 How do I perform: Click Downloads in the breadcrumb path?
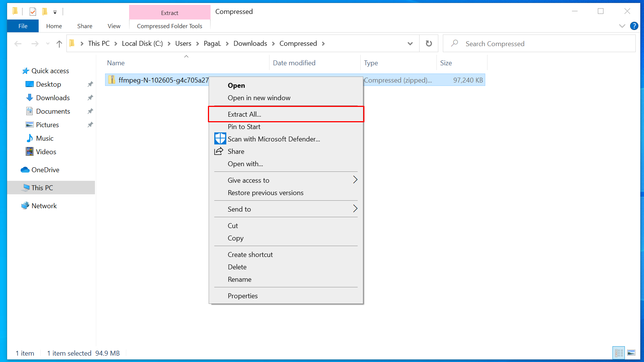click(x=250, y=44)
